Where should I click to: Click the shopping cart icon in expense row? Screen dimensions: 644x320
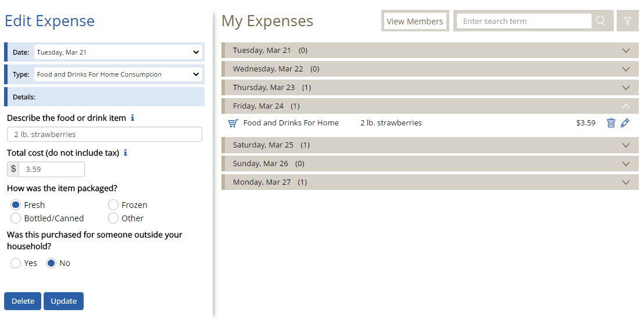click(234, 123)
